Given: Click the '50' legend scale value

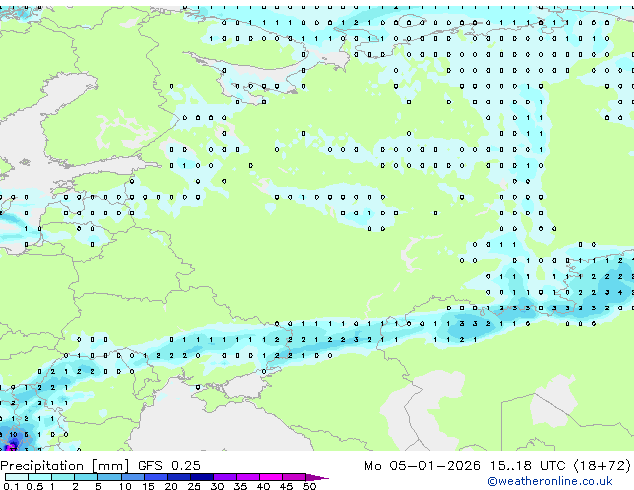Looking at the screenshot, I should (x=310, y=486).
